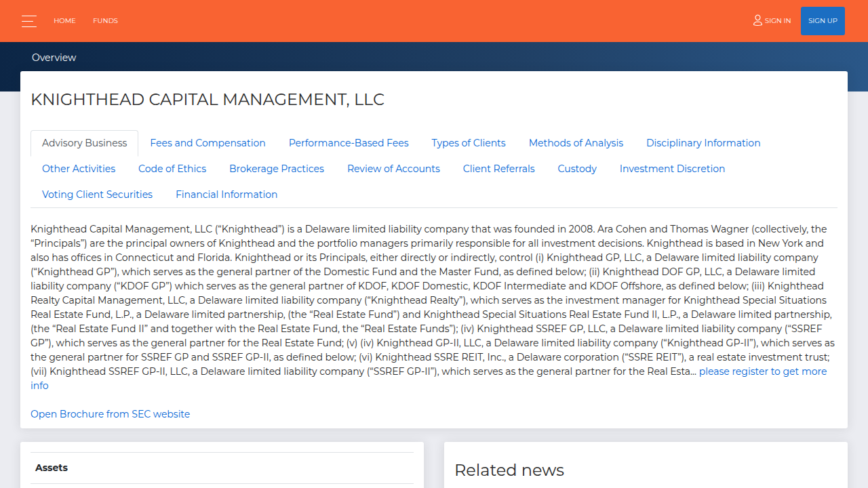Show the Client Referrals tab
This screenshot has height=488, width=868.
[499, 169]
